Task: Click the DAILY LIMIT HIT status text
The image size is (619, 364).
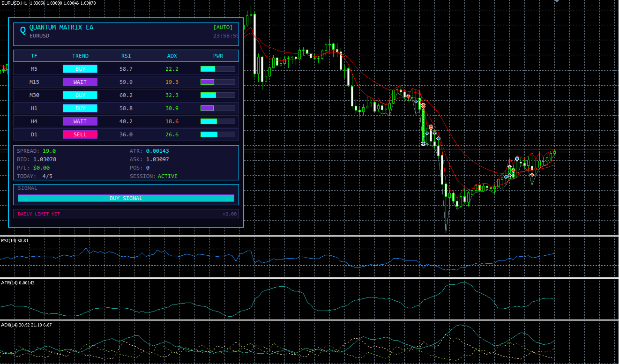Action: point(39,214)
